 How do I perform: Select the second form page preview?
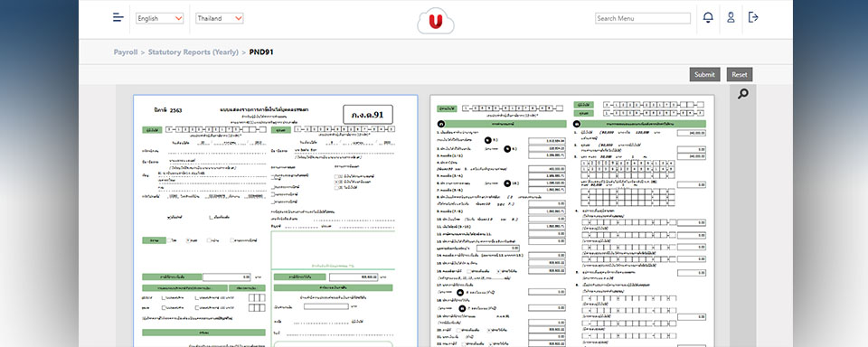point(571,220)
